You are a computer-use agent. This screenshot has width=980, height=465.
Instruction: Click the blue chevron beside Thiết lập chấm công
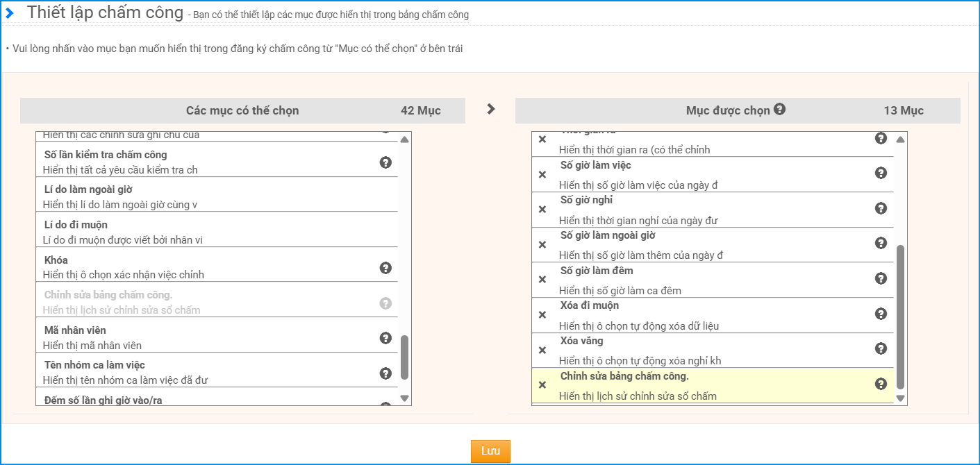(10, 13)
